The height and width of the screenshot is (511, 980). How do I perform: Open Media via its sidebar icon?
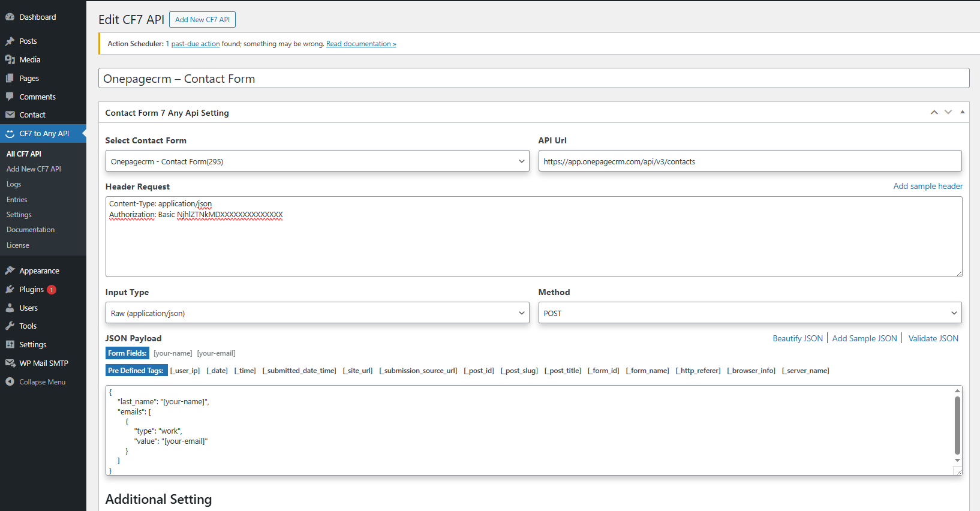point(10,60)
